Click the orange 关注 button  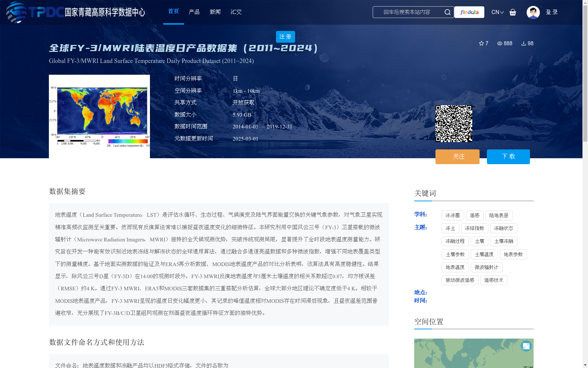coord(458,157)
